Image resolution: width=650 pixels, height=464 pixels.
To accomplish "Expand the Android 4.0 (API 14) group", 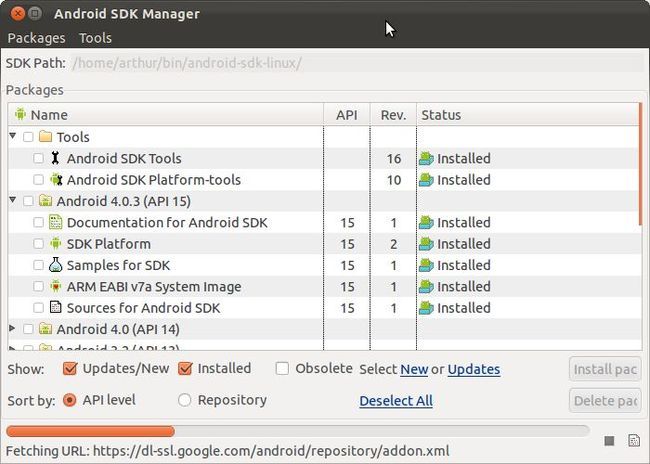I will 12,328.
